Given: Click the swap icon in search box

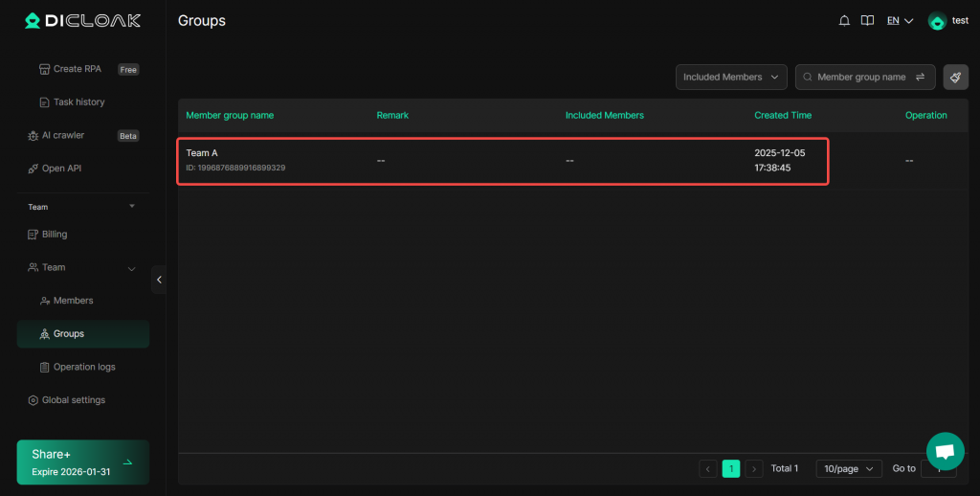Looking at the screenshot, I should 921,78.
